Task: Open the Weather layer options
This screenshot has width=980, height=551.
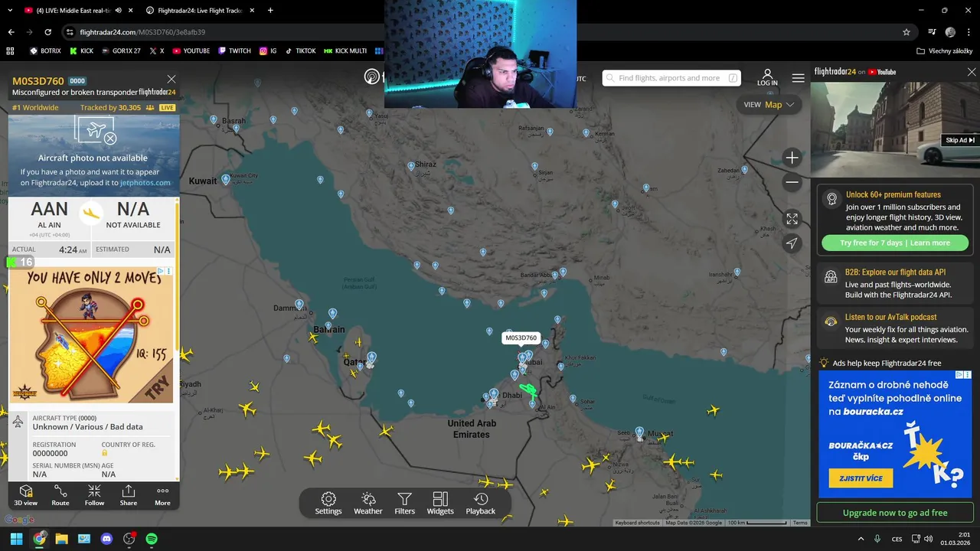Action: pos(368,504)
